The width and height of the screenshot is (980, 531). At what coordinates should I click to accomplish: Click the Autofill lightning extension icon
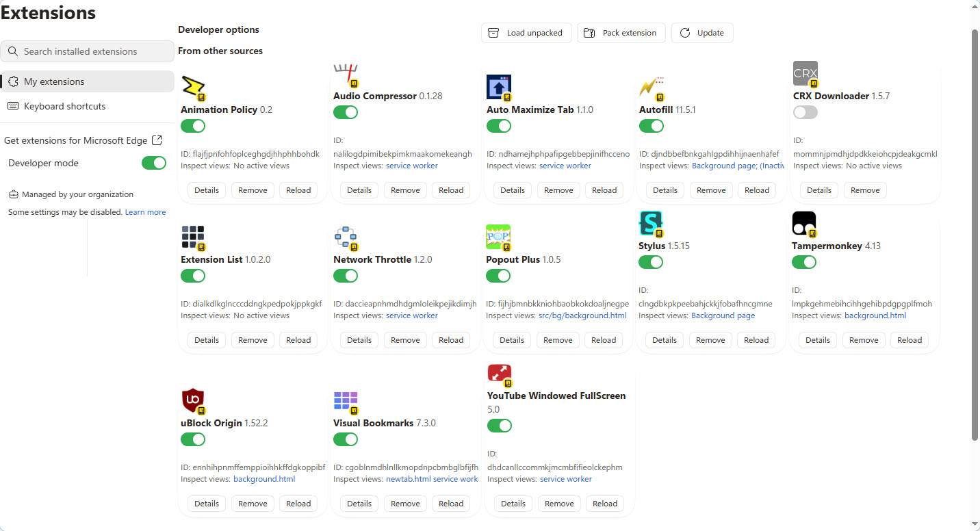coord(651,87)
